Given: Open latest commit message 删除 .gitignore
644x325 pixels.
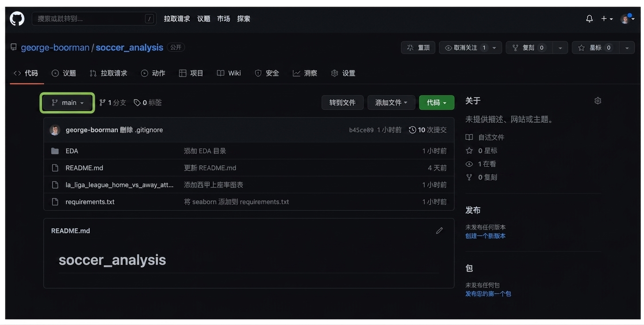Looking at the screenshot, I should (141, 130).
